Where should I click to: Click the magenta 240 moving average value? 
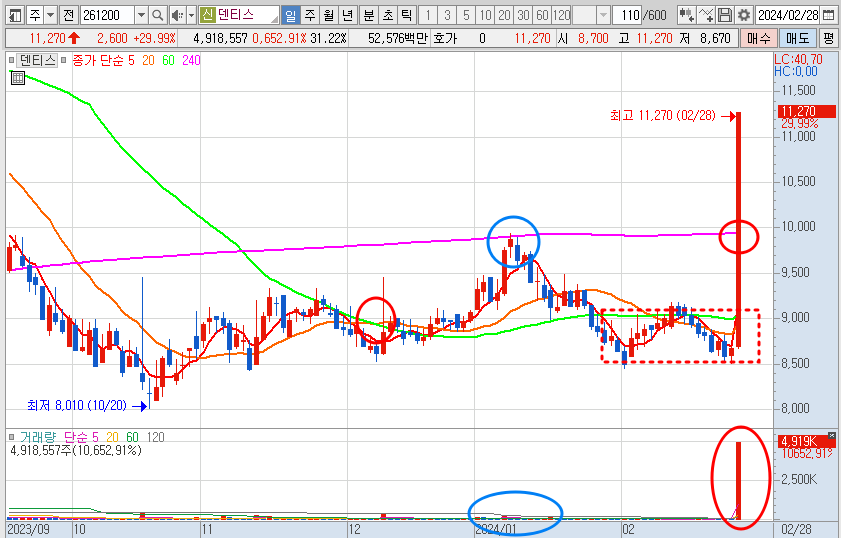(191, 60)
